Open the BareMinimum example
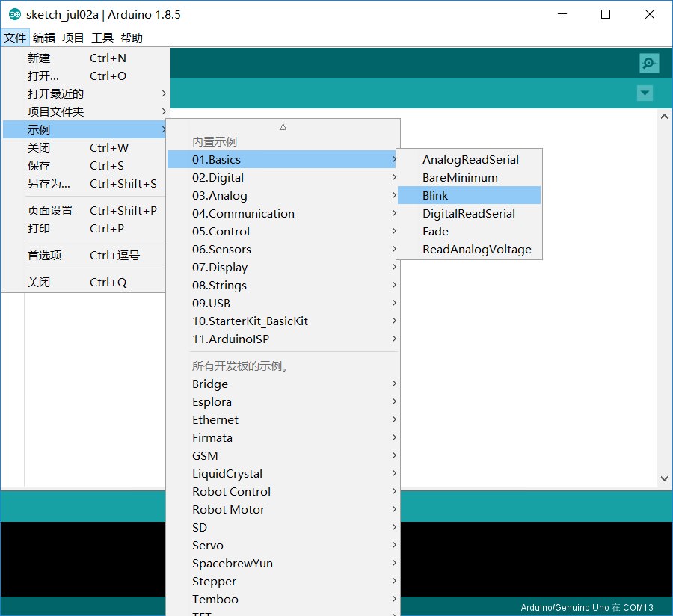The width and height of the screenshot is (673, 616). tap(469, 178)
